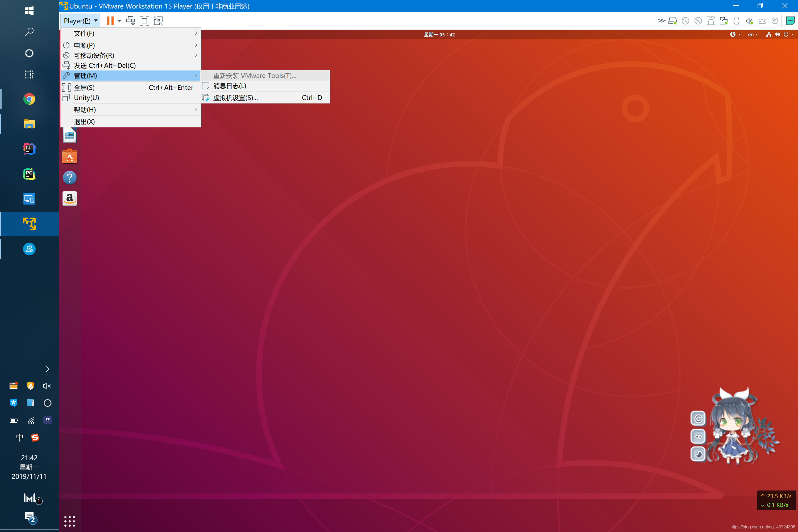Open Ubuntu power system menu
The image size is (798, 532).
click(x=788, y=34)
